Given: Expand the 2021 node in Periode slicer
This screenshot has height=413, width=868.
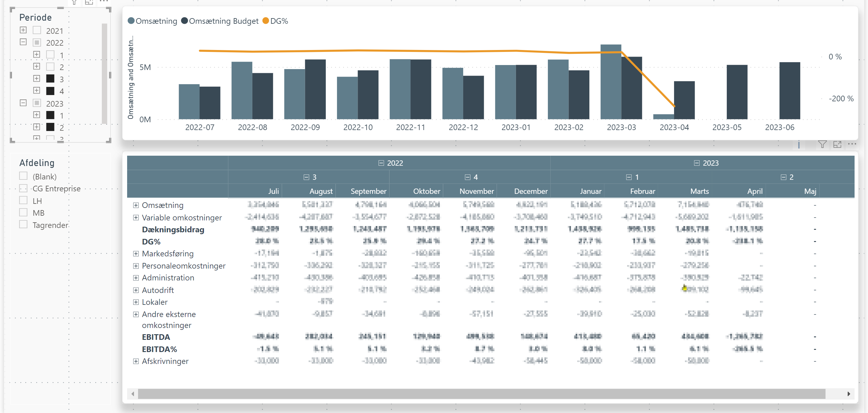Looking at the screenshot, I should tap(23, 30).
